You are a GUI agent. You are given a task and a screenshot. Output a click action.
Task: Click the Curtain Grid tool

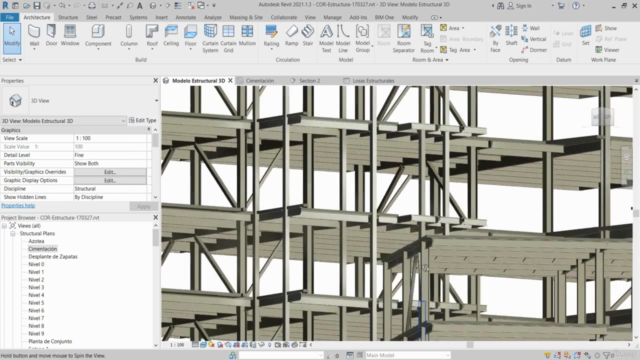[228, 38]
